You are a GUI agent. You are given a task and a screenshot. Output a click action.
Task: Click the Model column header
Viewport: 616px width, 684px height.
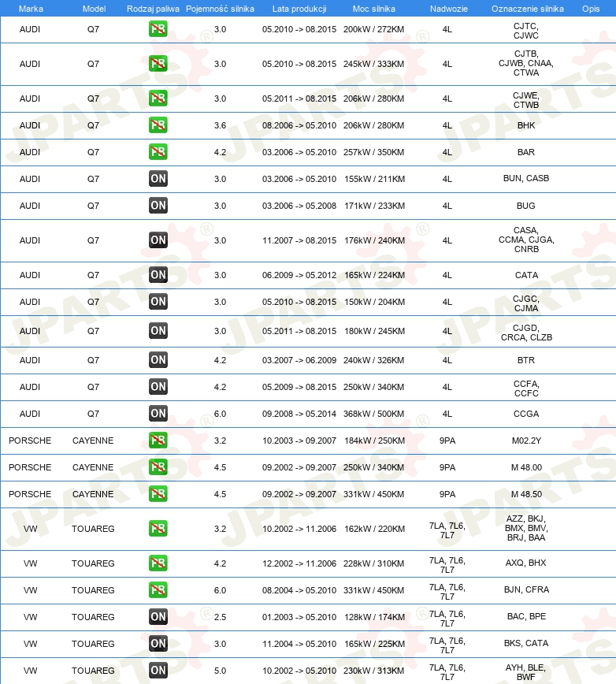pos(95,9)
